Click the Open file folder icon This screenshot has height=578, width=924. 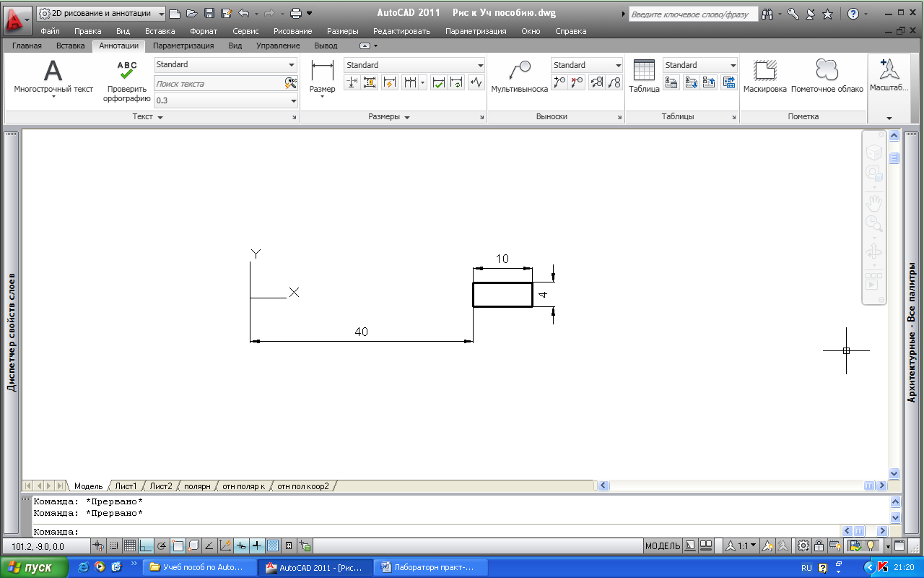click(191, 13)
